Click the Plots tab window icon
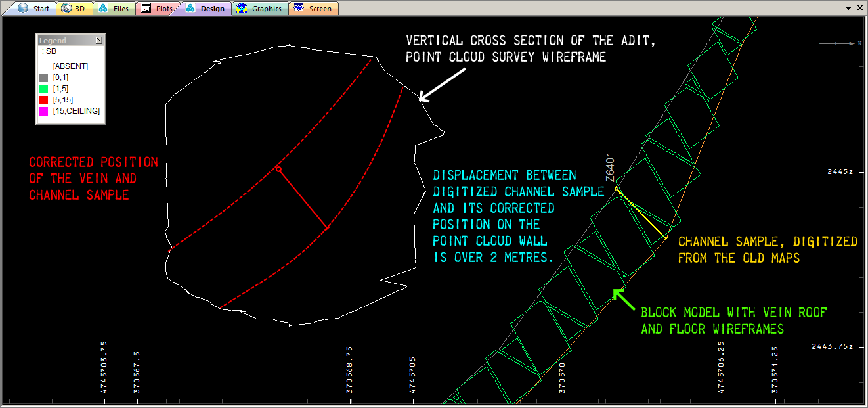 [146, 9]
